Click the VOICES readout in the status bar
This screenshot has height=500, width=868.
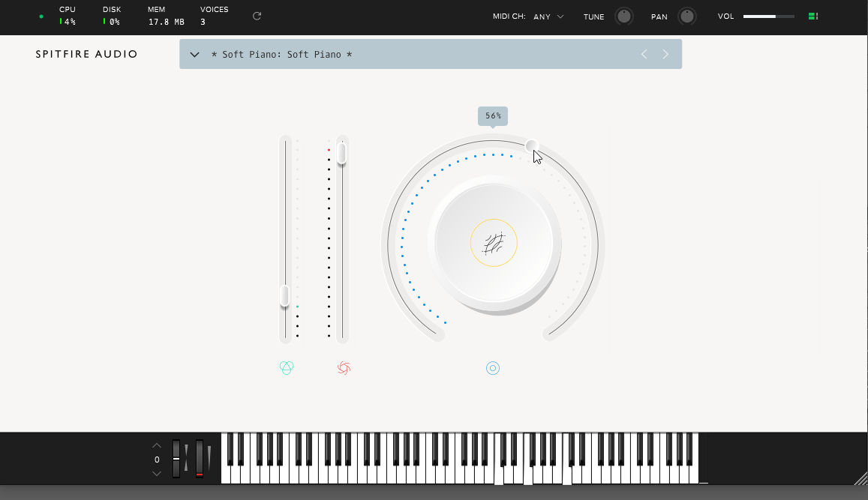click(x=214, y=16)
